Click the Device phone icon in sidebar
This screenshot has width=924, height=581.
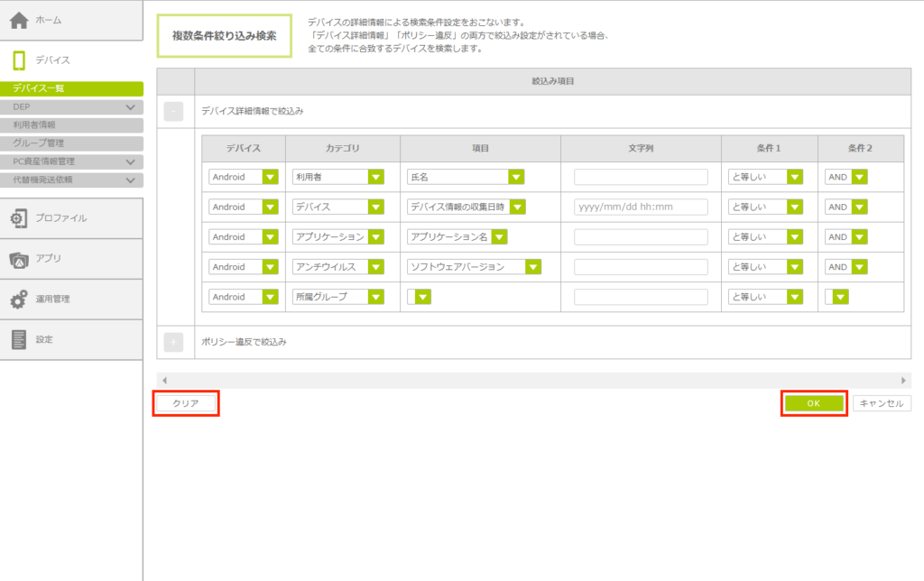click(x=19, y=60)
